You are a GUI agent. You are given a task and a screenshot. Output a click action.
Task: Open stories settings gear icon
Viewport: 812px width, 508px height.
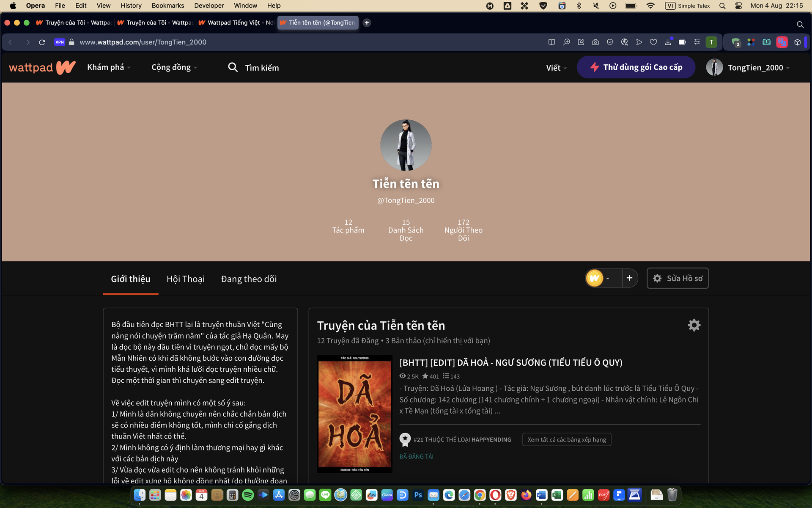694,325
